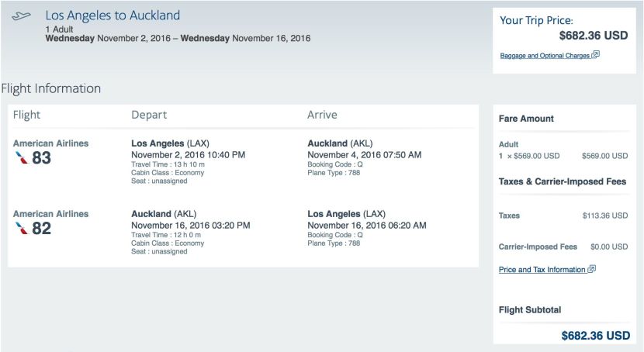Click the Taxes amount $113.36 USD

coord(605,216)
